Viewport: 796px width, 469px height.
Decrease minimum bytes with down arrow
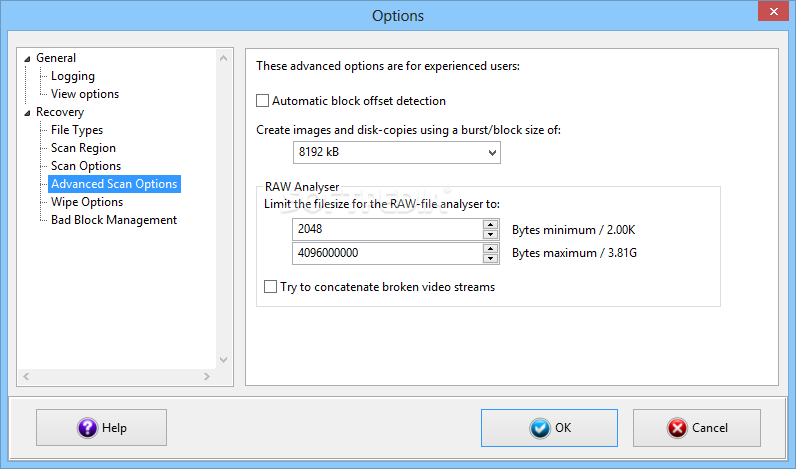tap(490, 234)
